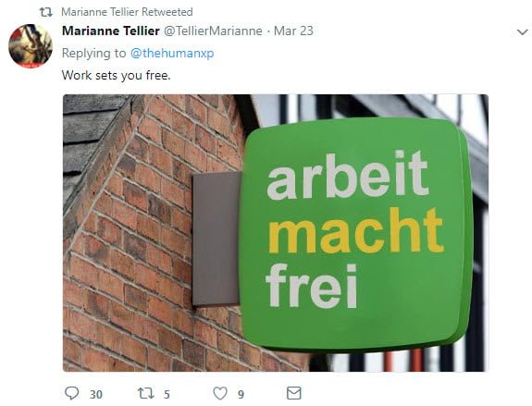The image size is (532, 406).
Task: Visit the @TellierMarianne handle
Action: click(x=213, y=31)
